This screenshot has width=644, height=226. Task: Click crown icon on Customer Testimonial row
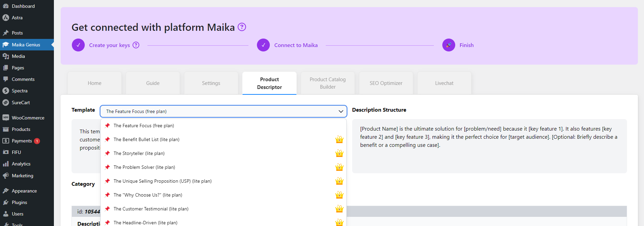click(x=339, y=209)
